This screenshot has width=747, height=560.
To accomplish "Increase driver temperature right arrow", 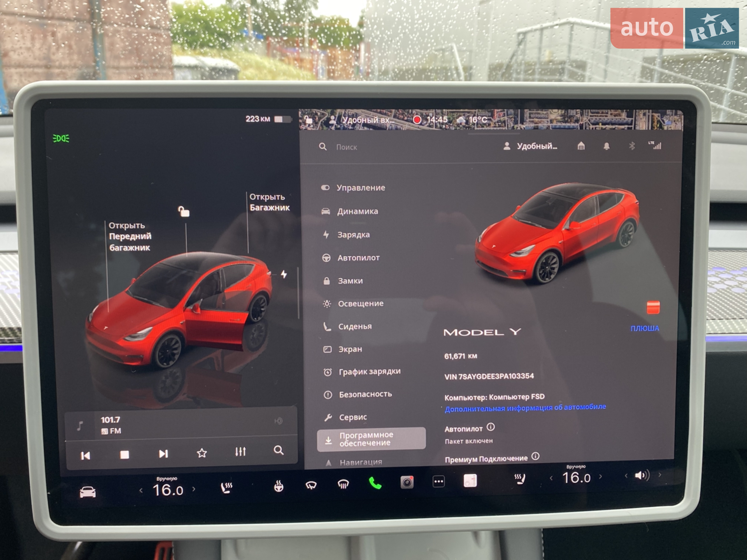I will [x=194, y=489].
